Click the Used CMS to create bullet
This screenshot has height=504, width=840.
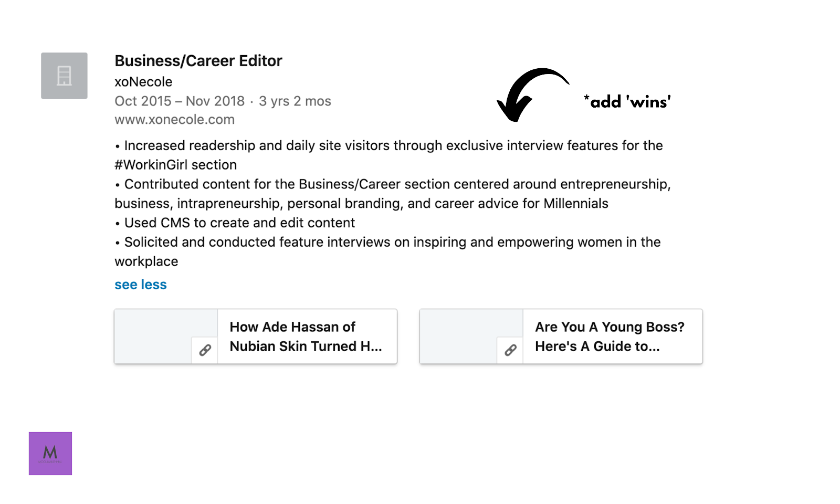pyautogui.click(x=235, y=223)
